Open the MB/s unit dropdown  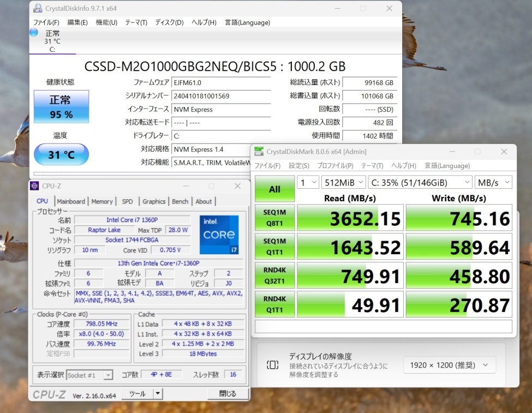click(x=493, y=182)
